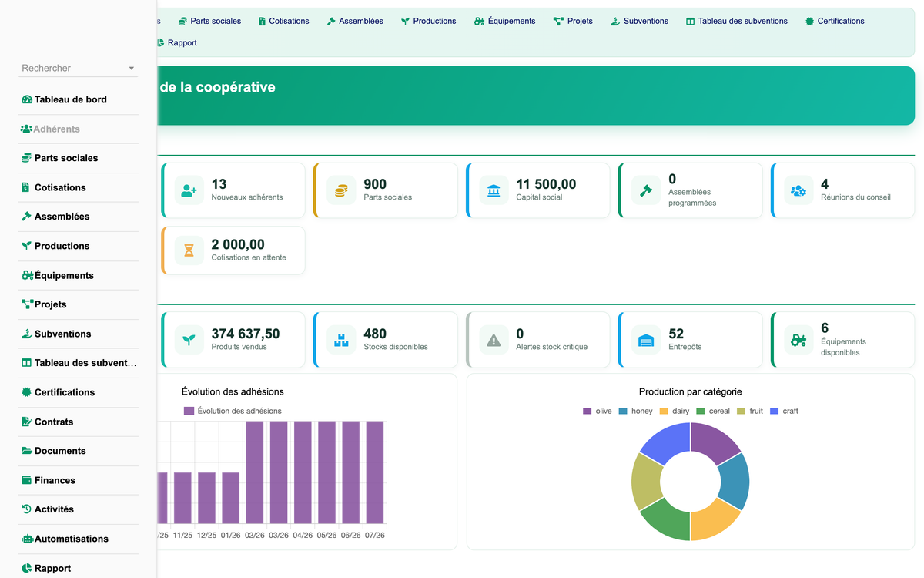The width and height of the screenshot is (924, 578).
Task: Click the coins icon on Parts sociales card
Action: click(341, 190)
